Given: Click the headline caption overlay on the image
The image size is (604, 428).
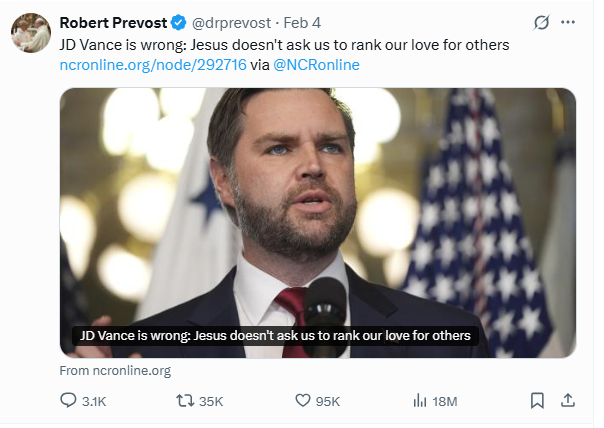Looking at the screenshot, I should [274, 335].
